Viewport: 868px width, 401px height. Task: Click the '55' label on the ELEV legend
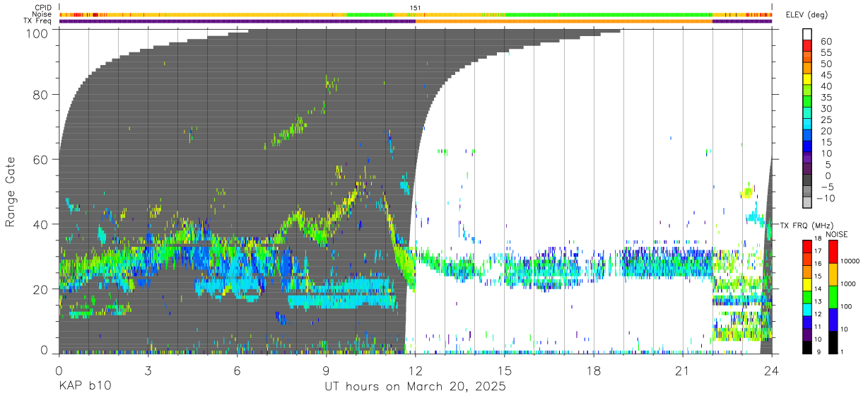826,53
